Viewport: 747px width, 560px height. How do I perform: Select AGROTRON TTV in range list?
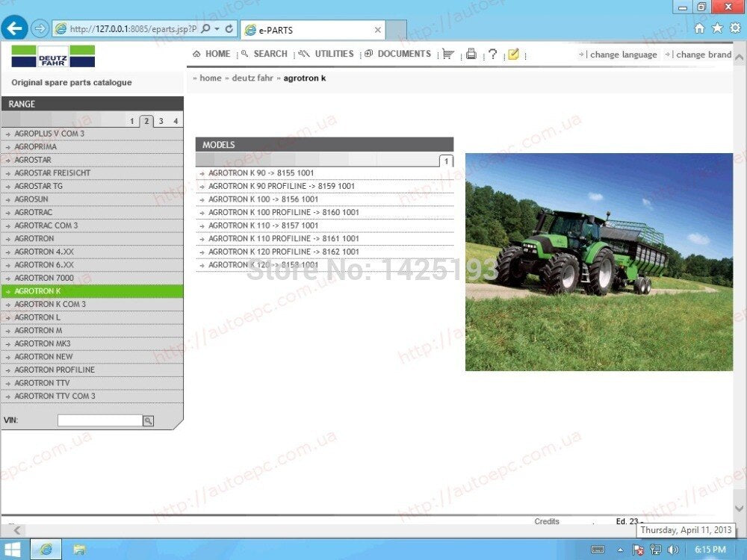tap(92, 383)
